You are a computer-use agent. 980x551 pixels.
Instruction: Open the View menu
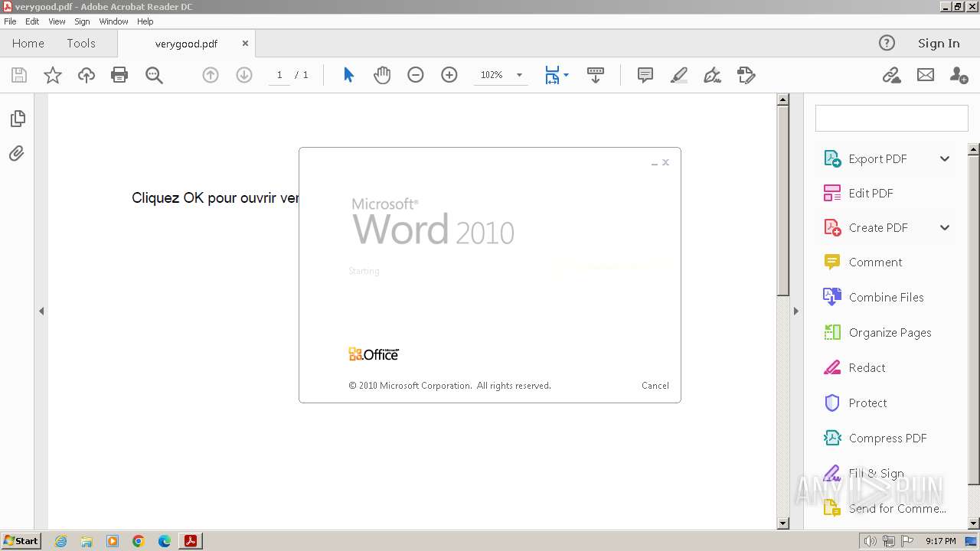point(57,21)
